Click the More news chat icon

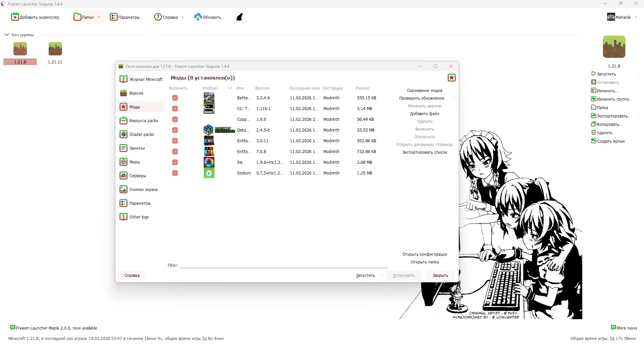click(x=613, y=328)
